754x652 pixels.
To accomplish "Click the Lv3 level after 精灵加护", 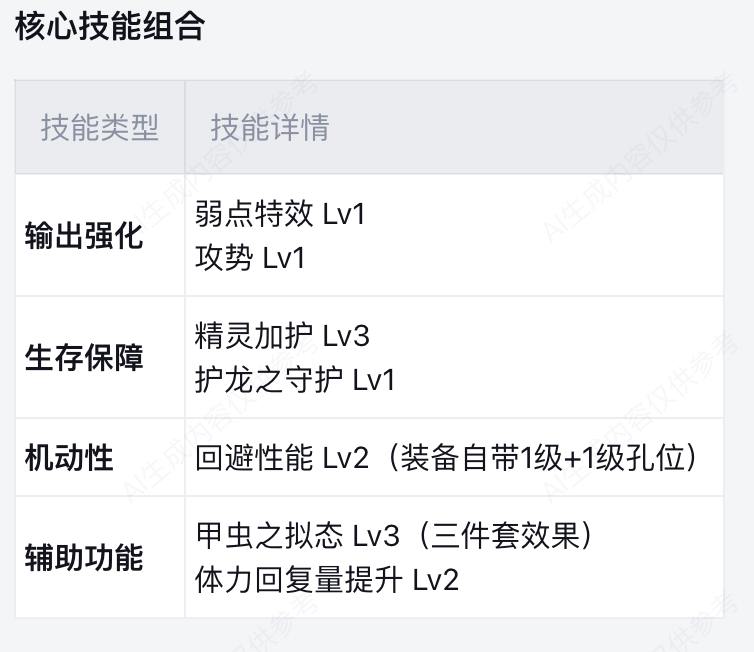I will coord(346,336).
